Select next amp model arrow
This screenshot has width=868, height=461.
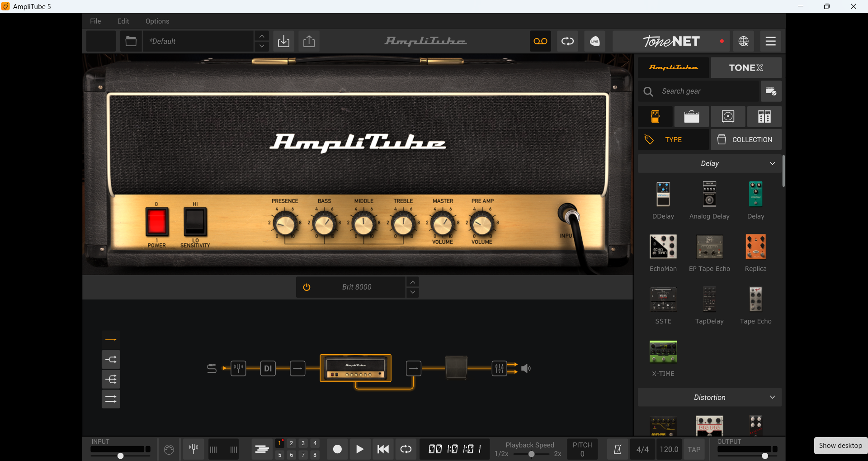click(413, 292)
